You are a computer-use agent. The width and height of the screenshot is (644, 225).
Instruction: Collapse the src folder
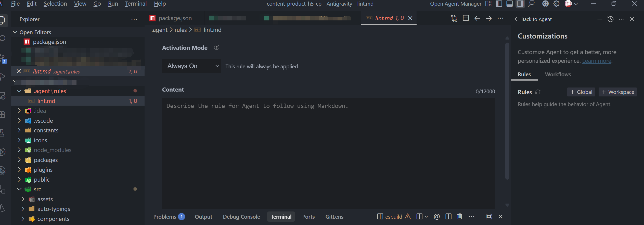pyautogui.click(x=19, y=189)
